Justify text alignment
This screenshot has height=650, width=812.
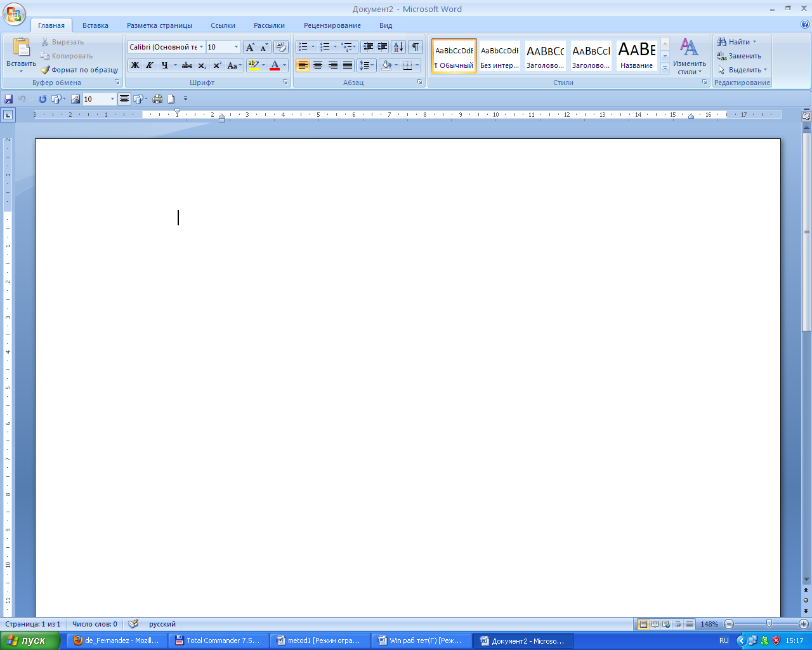tap(347, 65)
